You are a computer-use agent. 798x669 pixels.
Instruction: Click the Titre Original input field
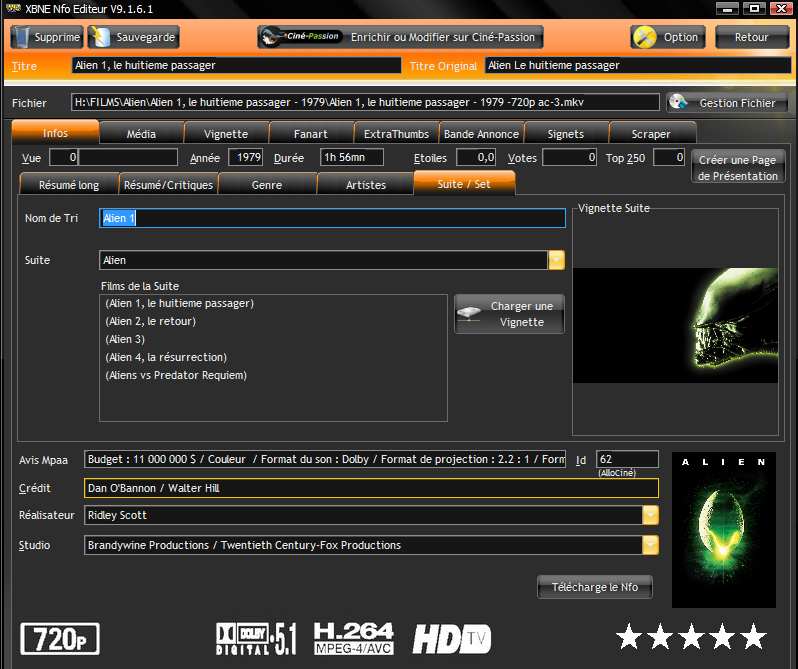click(x=638, y=65)
